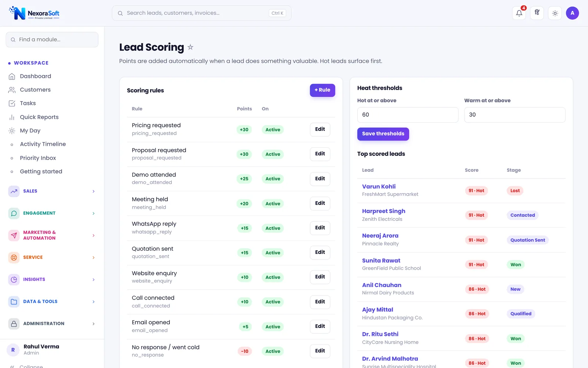Click the NexoraSoft logo
Image resolution: width=588 pixels, height=368 pixels.
(x=34, y=13)
